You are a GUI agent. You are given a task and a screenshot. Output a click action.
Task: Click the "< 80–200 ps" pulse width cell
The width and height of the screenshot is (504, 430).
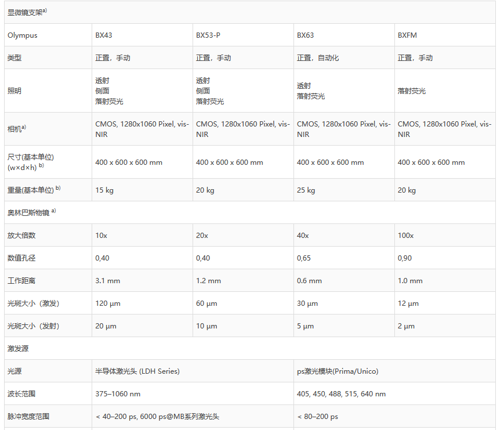point(317,417)
